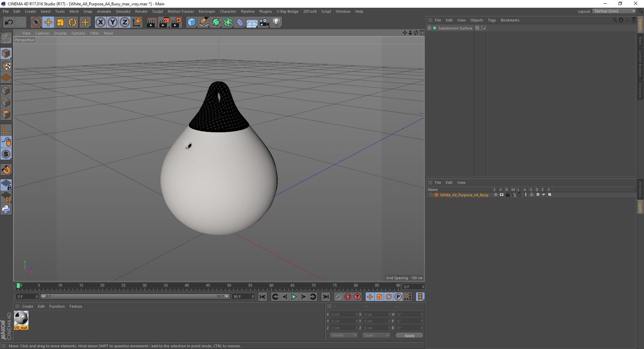The image size is (644, 349).
Task: Add a Floor environment object
Action: 252,22
